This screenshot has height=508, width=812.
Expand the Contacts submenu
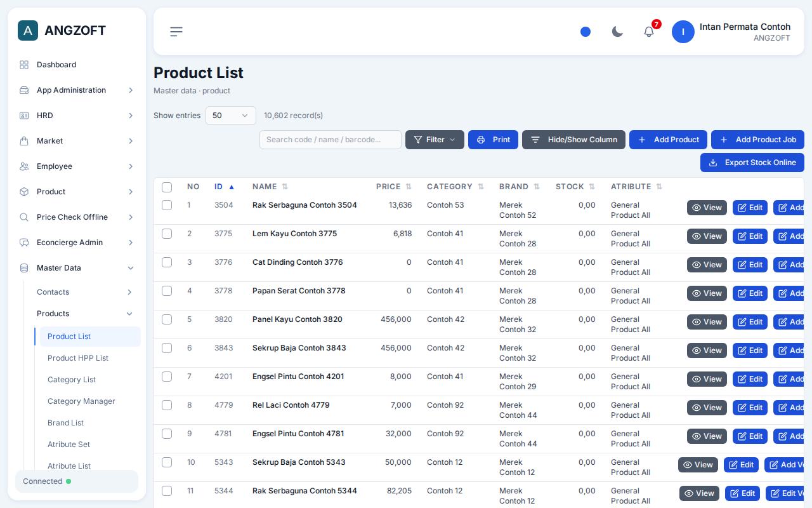pyautogui.click(x=86, y=292)
